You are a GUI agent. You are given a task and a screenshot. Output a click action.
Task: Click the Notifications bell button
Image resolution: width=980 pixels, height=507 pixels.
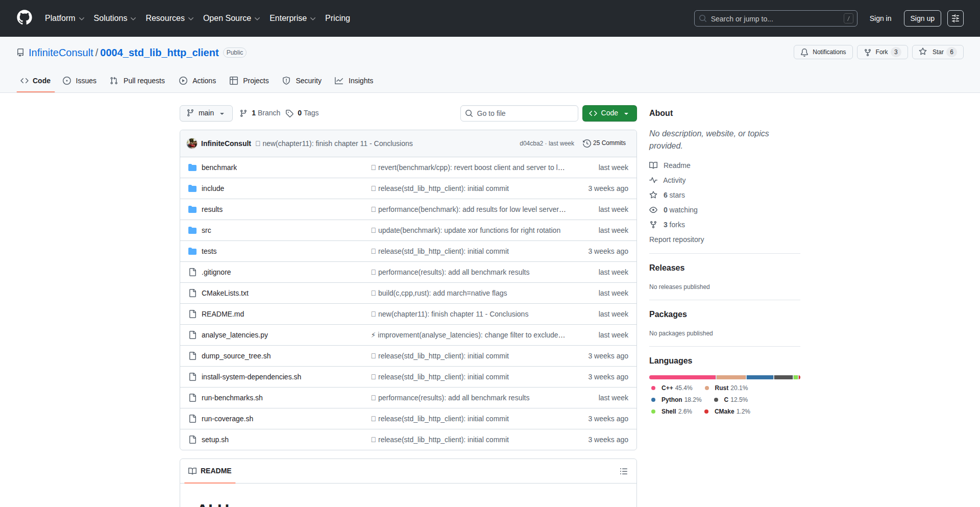[823, 52]
